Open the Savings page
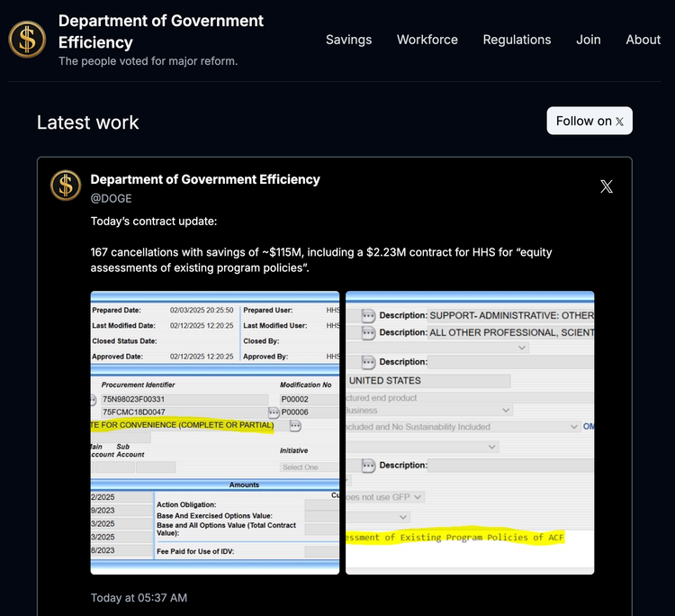 pos(348,40)
